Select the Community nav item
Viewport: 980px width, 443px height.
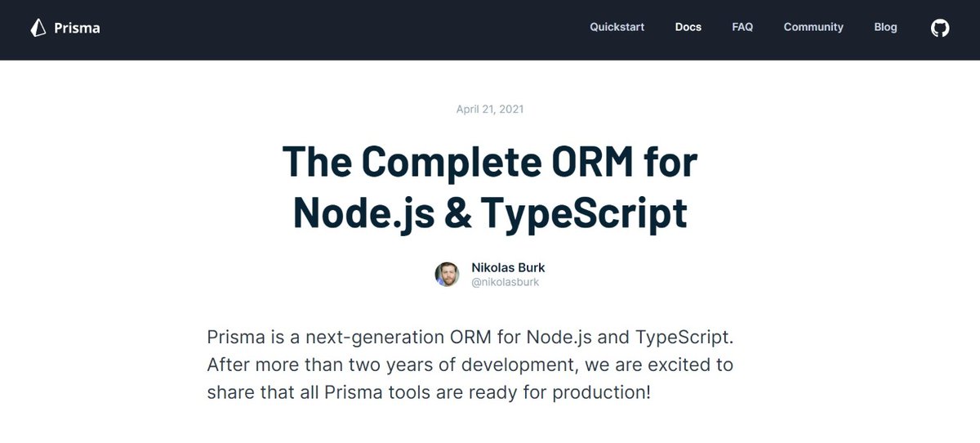coord(813,27)
